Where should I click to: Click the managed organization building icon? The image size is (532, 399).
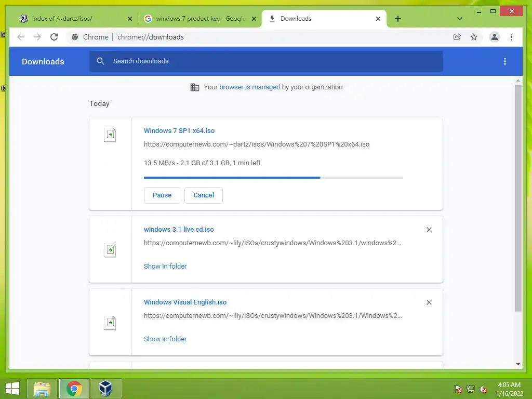coord(195,87)
